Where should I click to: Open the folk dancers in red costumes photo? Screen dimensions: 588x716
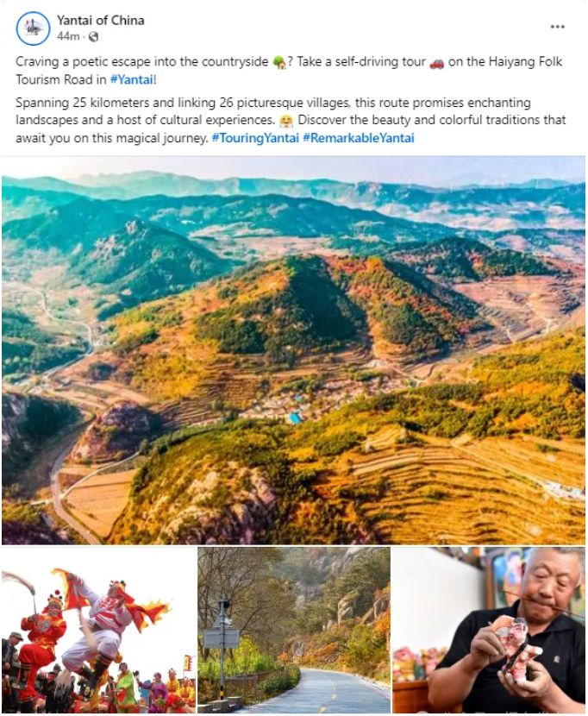98,630
